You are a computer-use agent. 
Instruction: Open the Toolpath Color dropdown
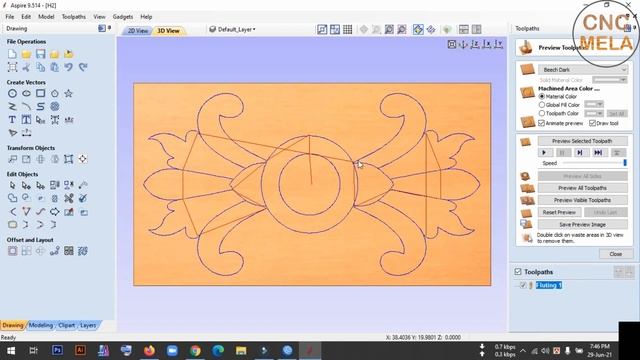(594, 113)
